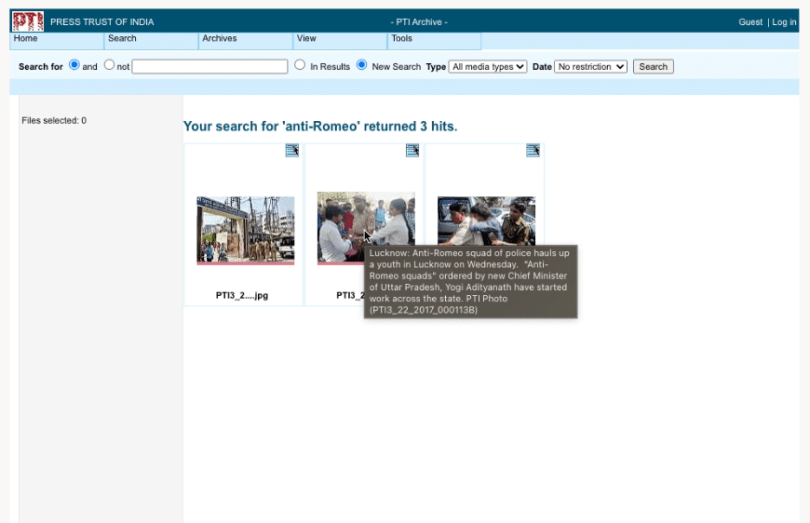Open the Search menu tab
The image size is (810, 523).
(x=122, y=39)
